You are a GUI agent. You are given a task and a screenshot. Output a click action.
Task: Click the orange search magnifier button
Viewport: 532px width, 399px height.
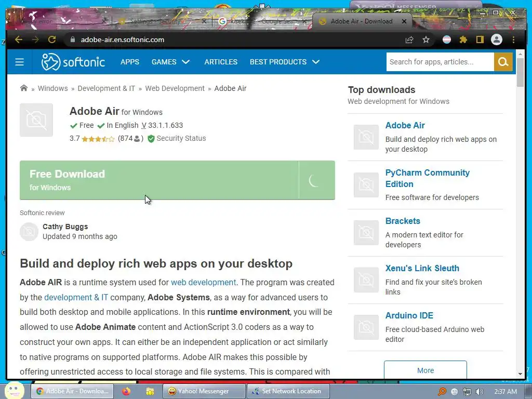point(503,62)
